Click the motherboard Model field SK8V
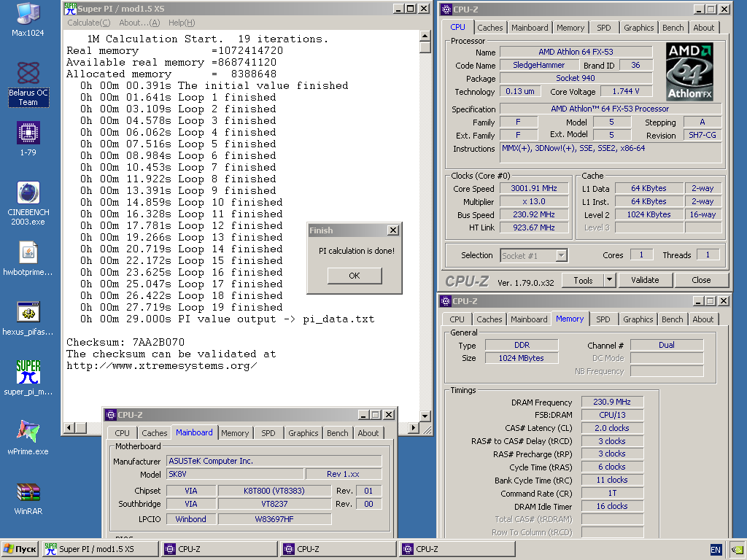 (235, 474)
